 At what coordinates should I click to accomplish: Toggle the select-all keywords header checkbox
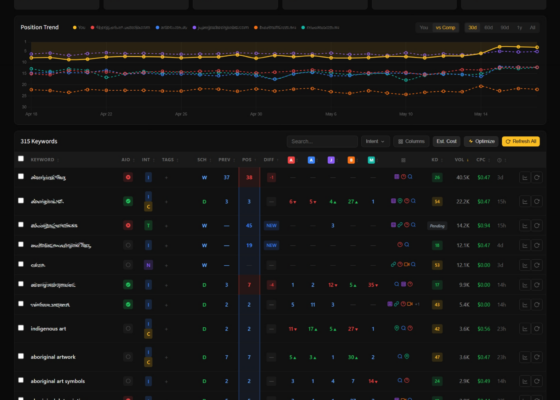[x=21, y=159]
